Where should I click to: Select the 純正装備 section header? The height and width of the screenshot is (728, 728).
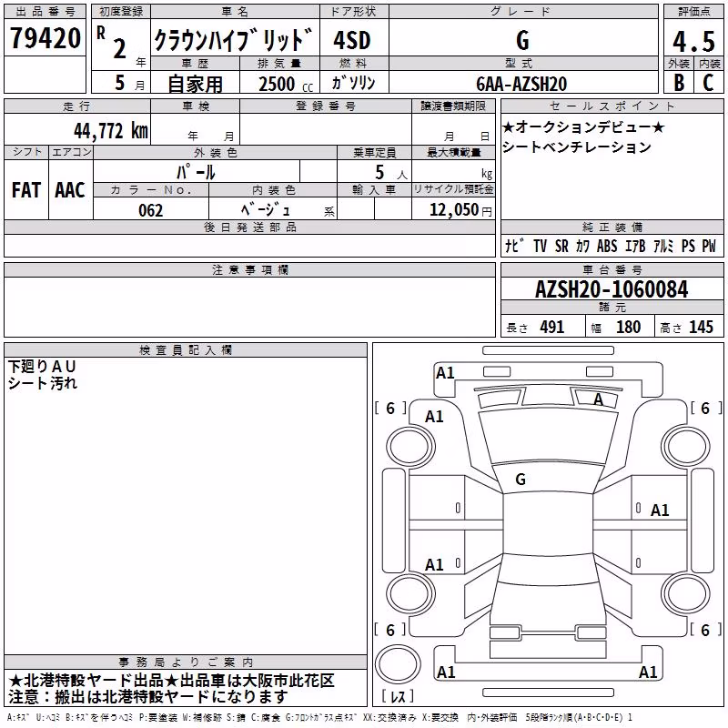coord(612,227)
